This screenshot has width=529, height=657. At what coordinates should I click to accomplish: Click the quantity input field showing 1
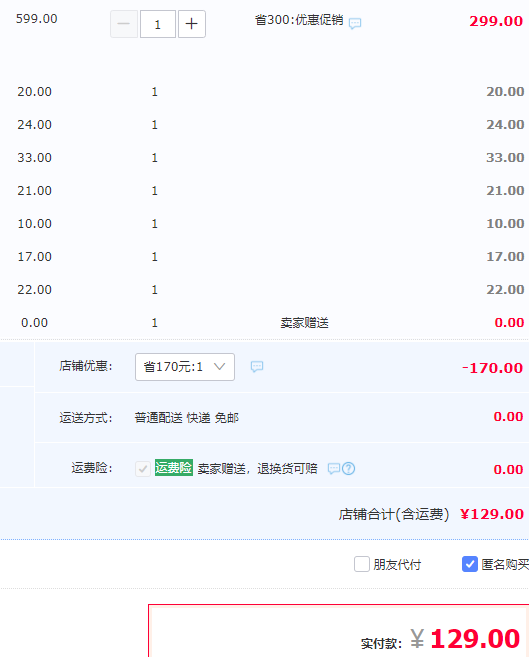(x=157, y=24)
